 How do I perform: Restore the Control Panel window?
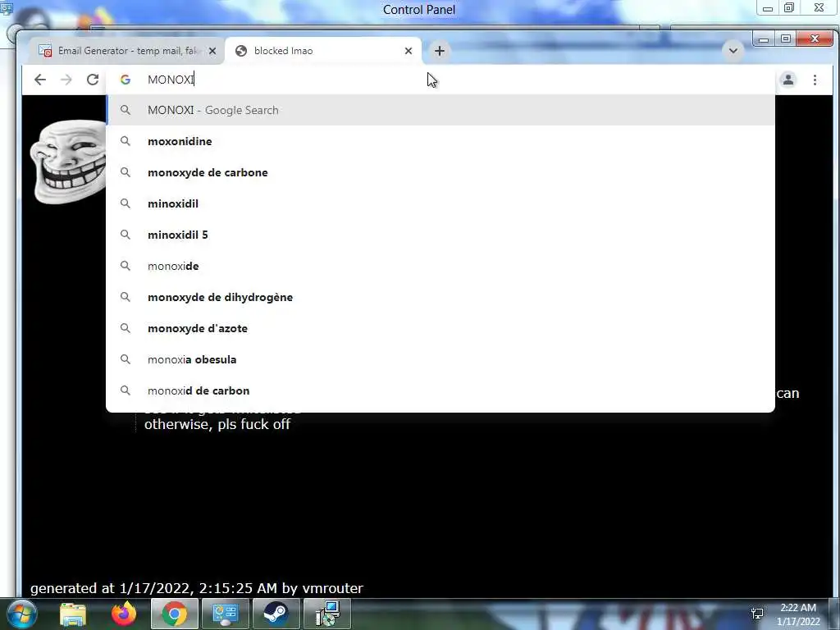(x=789, y=8)
